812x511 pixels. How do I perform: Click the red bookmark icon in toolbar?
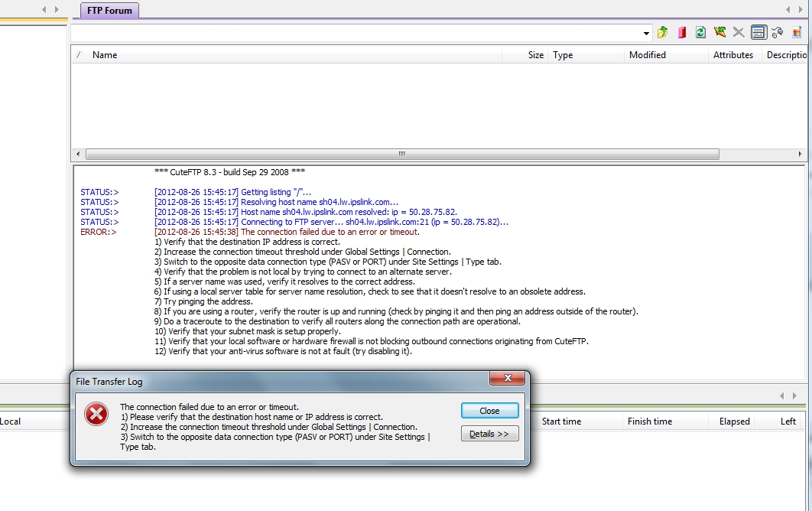[x=681, y=32]
